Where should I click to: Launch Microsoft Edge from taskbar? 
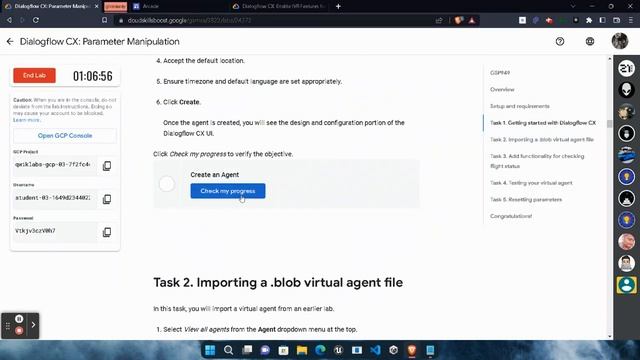point(320,350)
